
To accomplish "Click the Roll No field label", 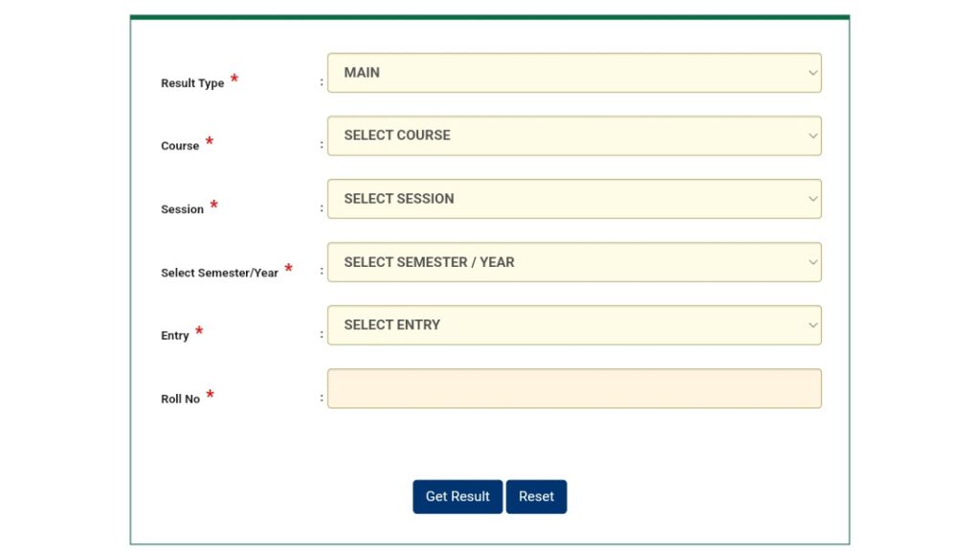I will [x=180, y=399].
